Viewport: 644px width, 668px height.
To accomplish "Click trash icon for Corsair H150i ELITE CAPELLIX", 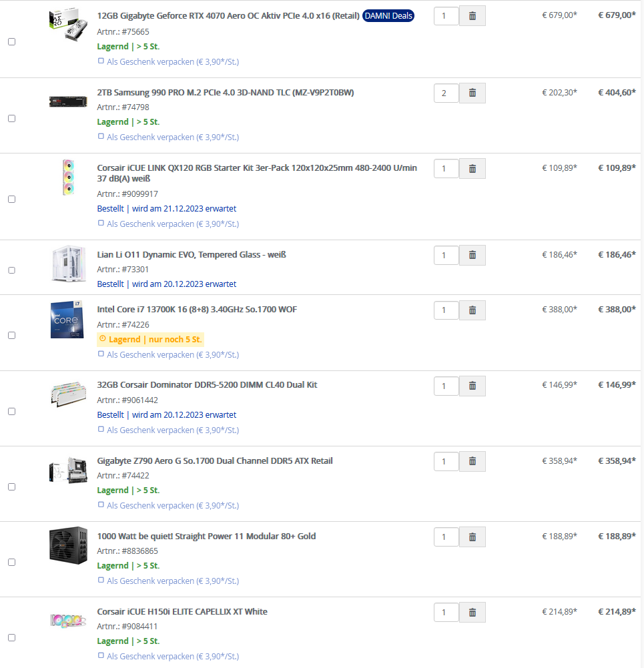I will tap(472, 613).
